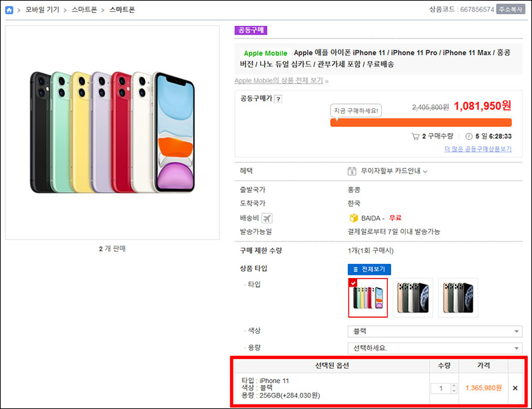Click 지금 구매하세요! speech bubble
The height and width of the screenshot is (409, 532).
(x=356, y=111)
